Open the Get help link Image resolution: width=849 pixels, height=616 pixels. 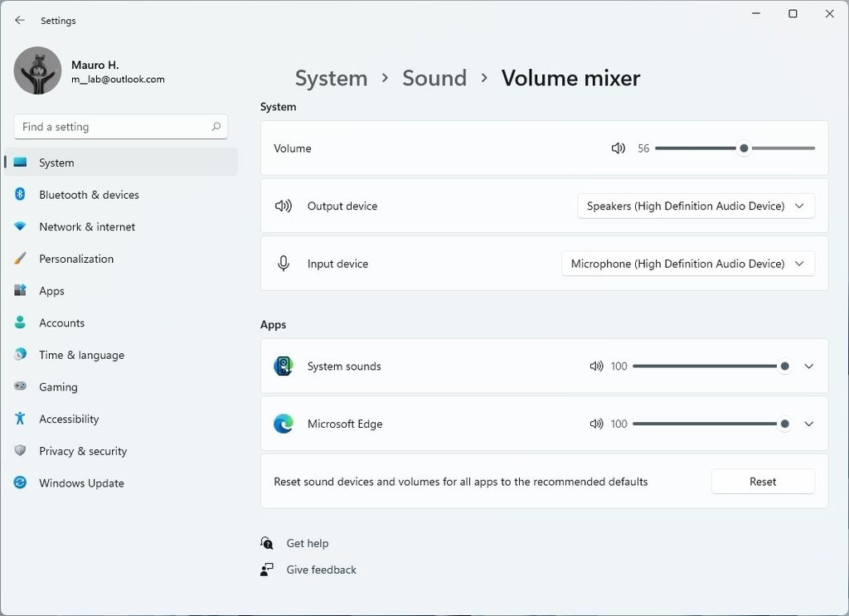(x=307, y=543)
